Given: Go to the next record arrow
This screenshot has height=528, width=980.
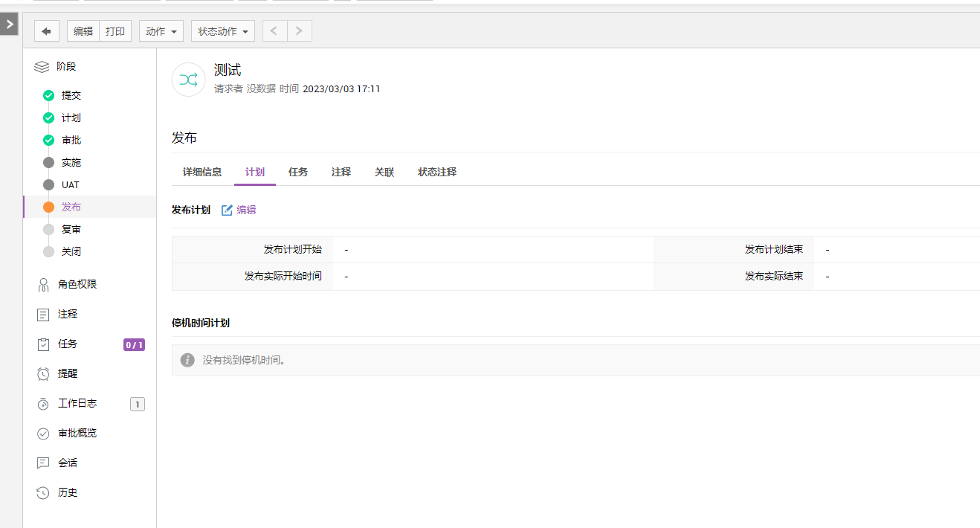Looking at the screenshot, I should (x=299, y=31).
